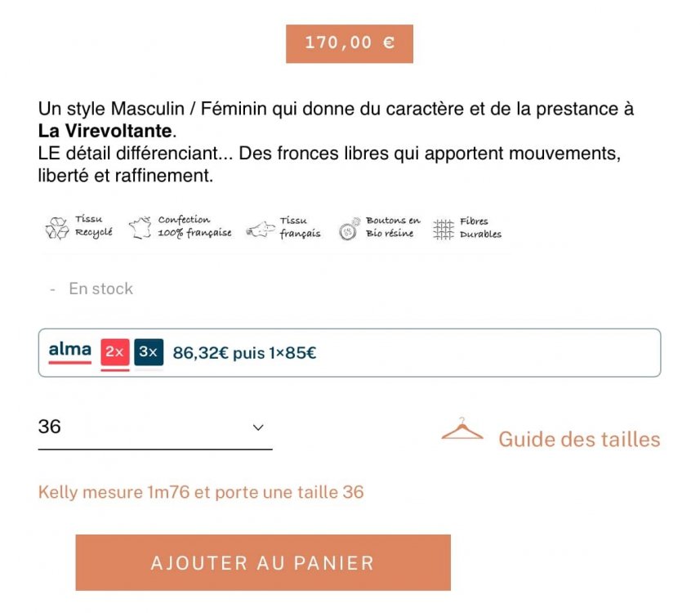The width and height of the screenshot is (700, 613).
Task: Toggle the En stock status label
Action: point(100,288)
